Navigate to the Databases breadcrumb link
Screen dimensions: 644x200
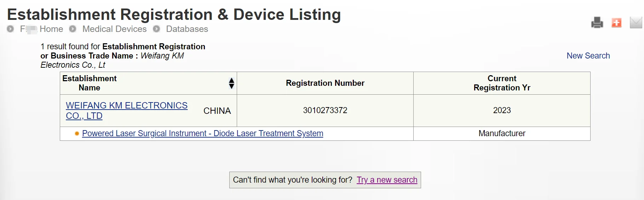coord(187,29)
